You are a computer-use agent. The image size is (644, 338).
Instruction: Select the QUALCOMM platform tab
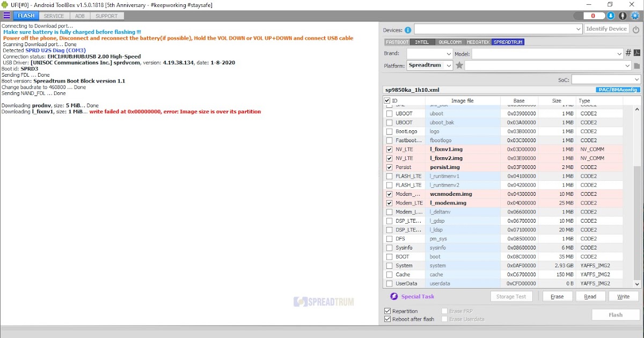click(450, 42)
